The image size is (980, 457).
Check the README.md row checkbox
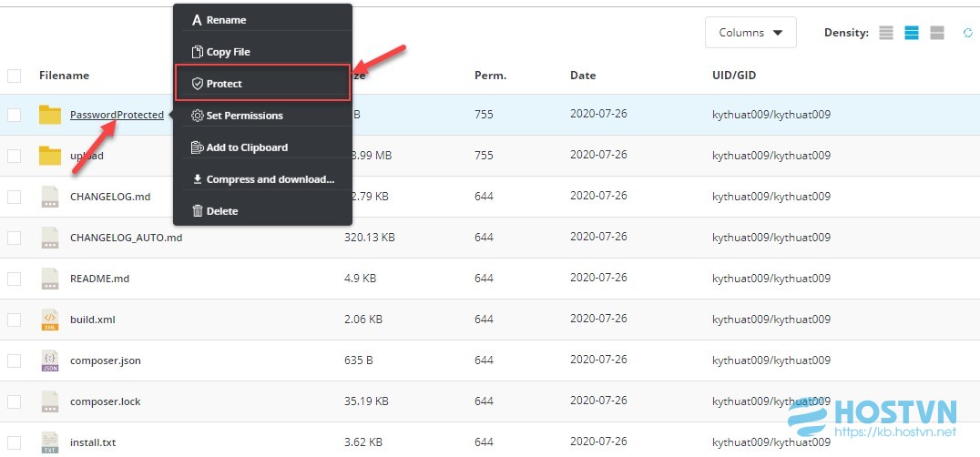[x=14, y=279]
